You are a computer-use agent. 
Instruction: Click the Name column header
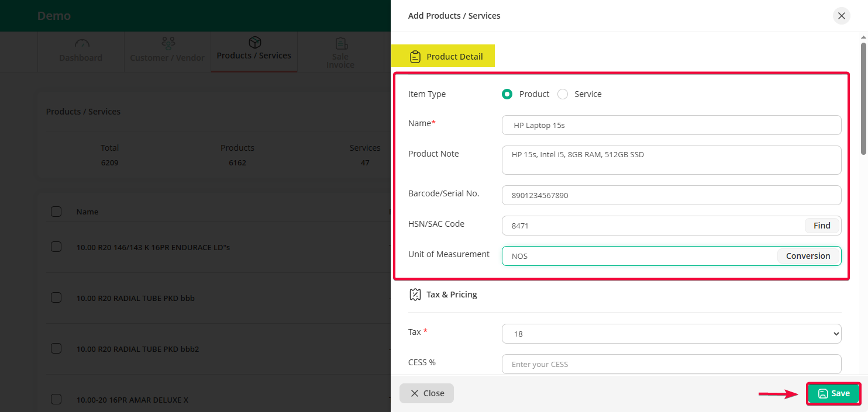(x=87, y=212)
